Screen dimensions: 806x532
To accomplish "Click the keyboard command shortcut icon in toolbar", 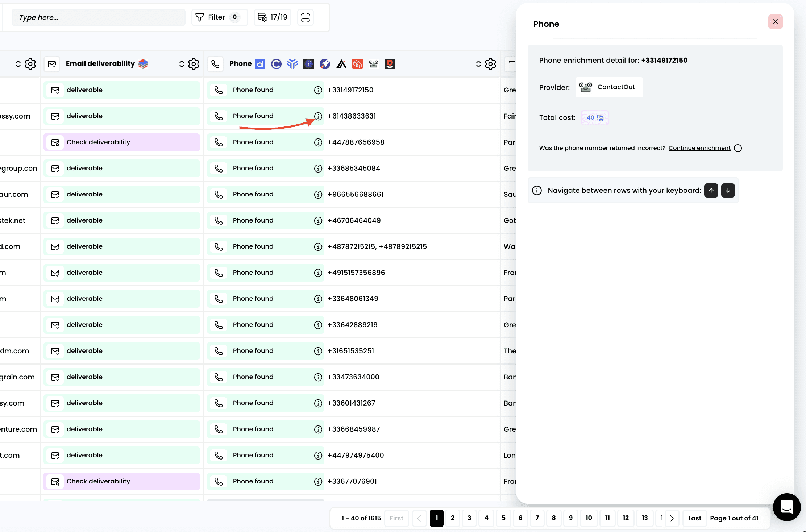I will [306, 17].
